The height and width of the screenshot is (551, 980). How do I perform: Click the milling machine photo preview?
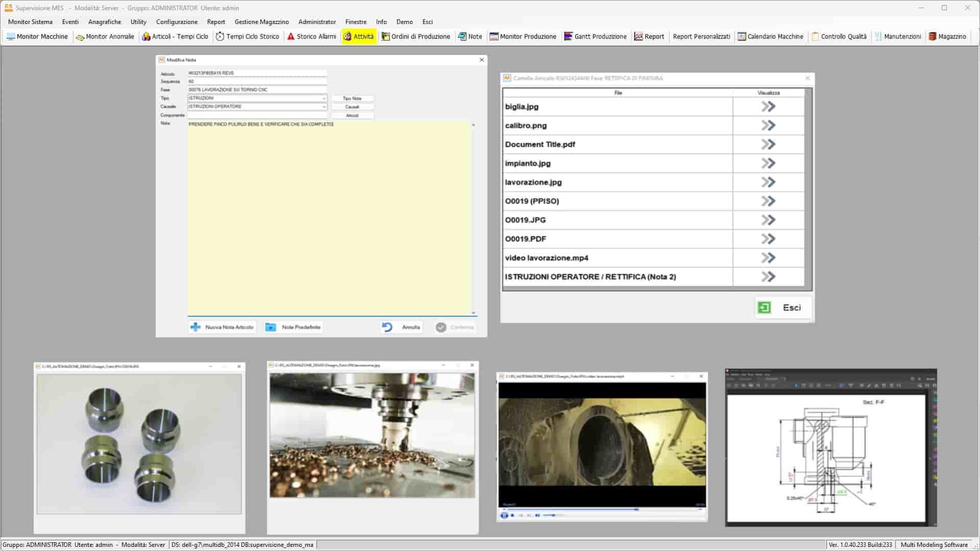tap(372, 435)
